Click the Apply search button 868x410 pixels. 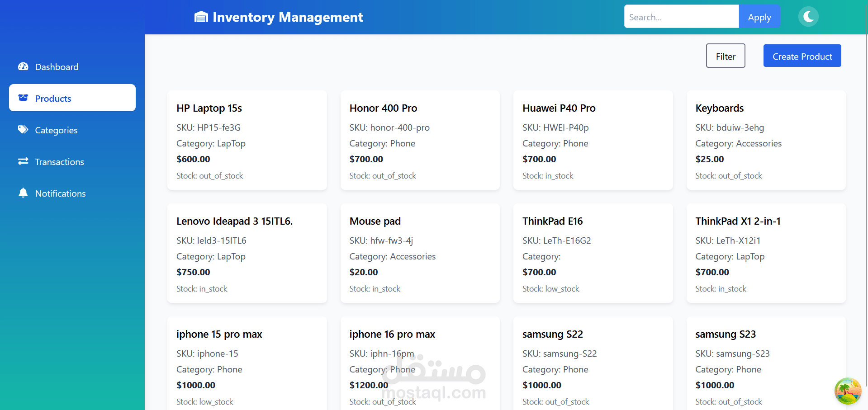(x=759, y=17)
